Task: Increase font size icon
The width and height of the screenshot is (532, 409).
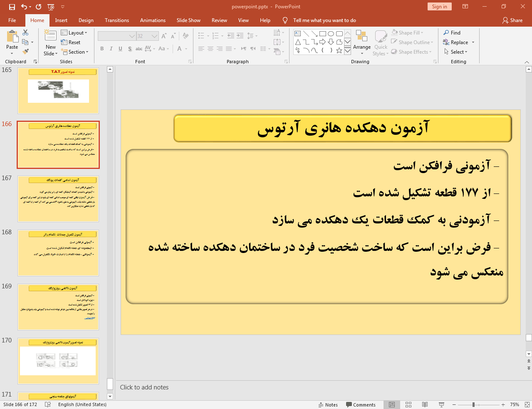Action: (164, 36)
